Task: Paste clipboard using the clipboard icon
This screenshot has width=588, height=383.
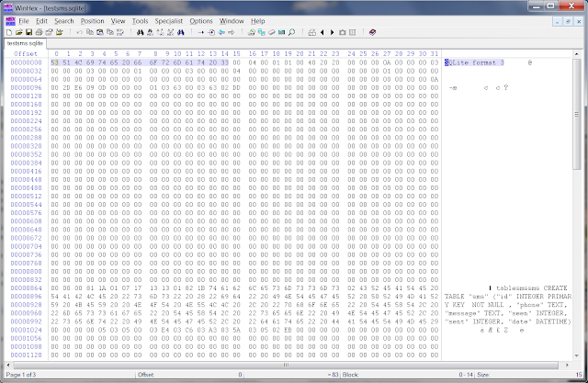Action: [x=100, y=32]
